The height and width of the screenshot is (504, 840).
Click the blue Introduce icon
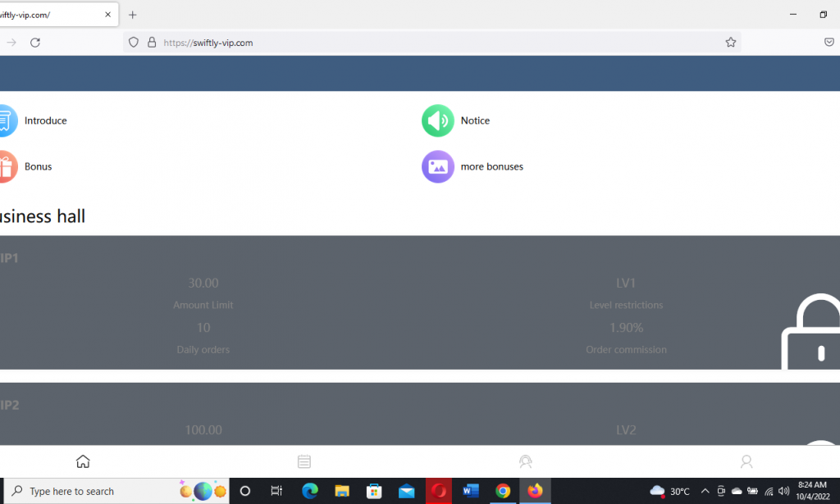pos(7,120)
